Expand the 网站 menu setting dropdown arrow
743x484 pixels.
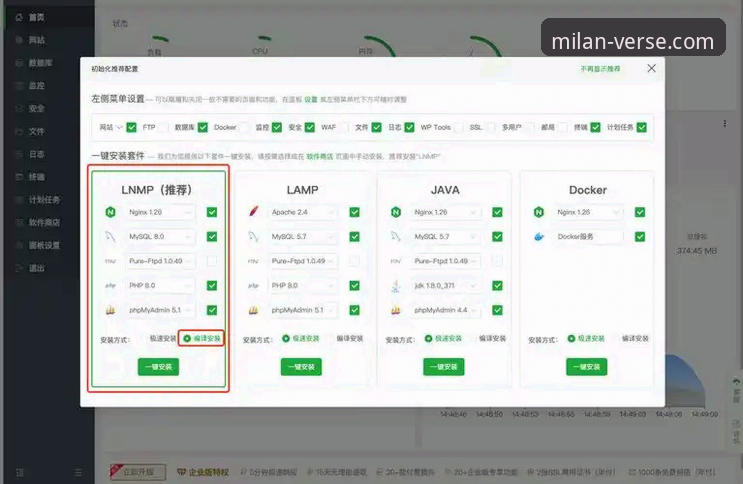[119, 127]
